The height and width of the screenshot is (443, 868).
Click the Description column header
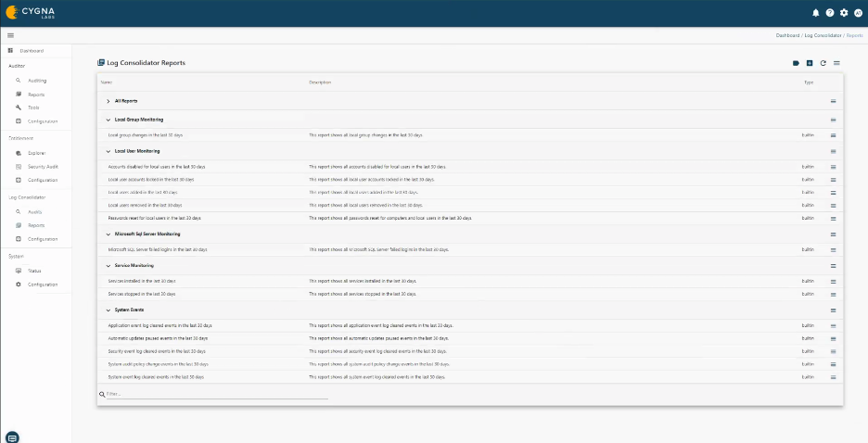[x=320, y=82]
